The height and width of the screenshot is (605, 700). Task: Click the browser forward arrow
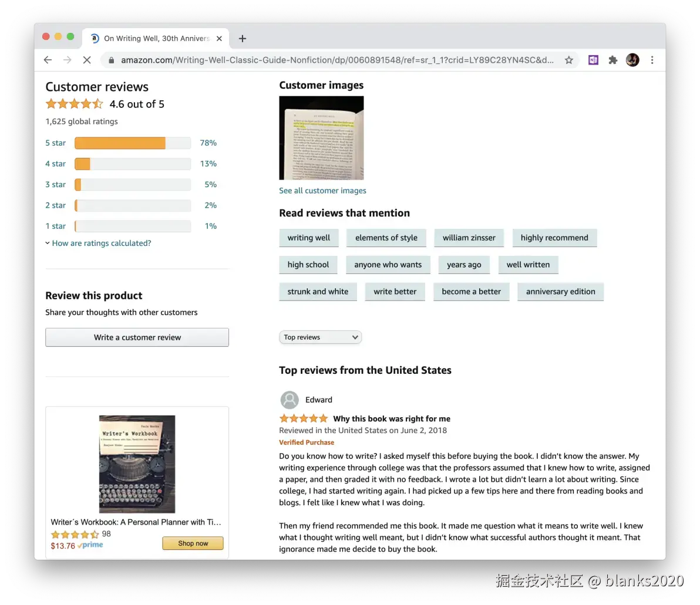[67, 60]
